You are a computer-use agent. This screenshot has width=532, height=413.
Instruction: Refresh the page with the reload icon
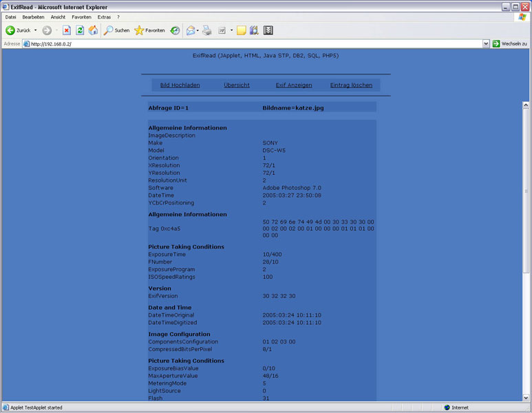point(80,30)
